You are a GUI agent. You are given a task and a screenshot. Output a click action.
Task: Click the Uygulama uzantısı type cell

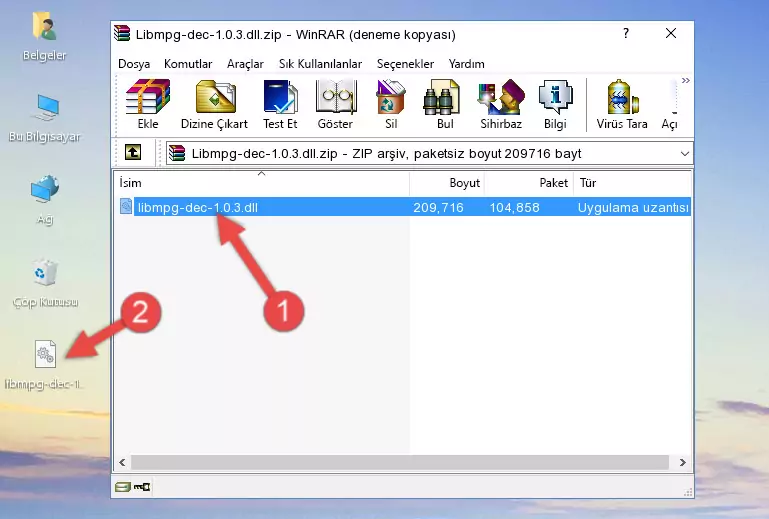pyautogui.click(x=633, y=208)
